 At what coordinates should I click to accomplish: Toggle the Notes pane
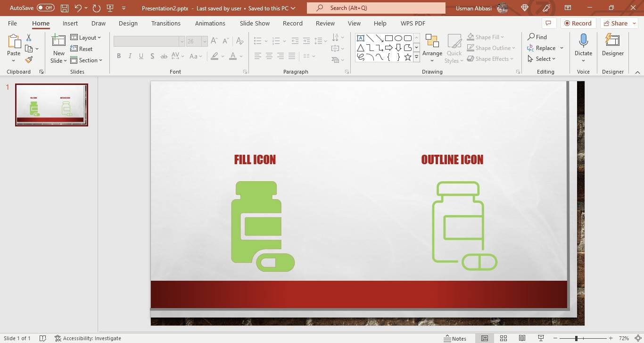(x=455, y=338)
